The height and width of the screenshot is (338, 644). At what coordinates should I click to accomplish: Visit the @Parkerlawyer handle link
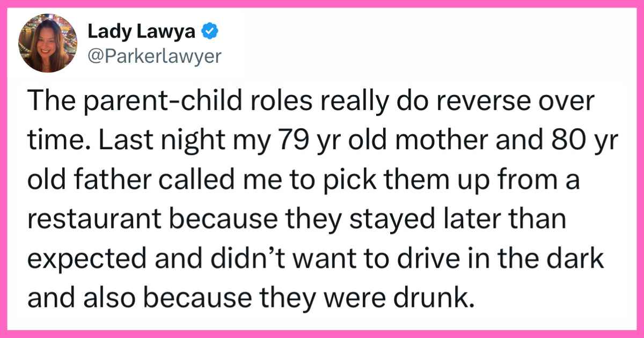pyautogui.click(x=153, y=56)
